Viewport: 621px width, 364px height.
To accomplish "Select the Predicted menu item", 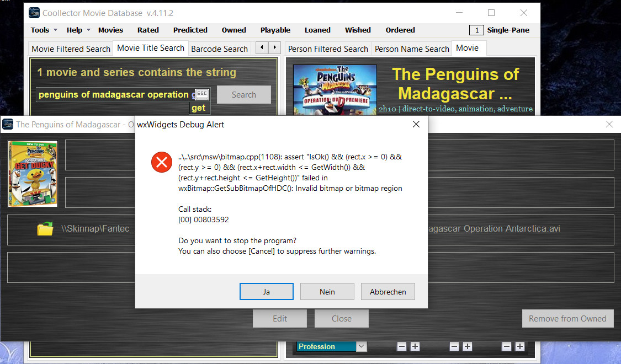I will (190, 30).
